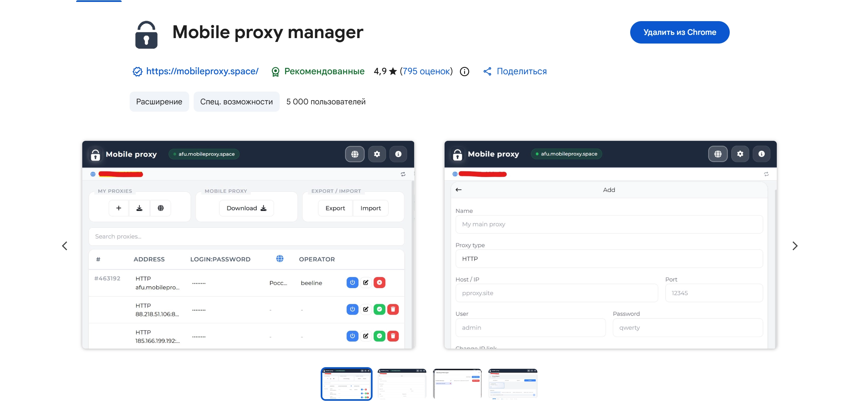Click the left carousel arrow for previous screenshot
Screen dimensions: 868x420
(x=65, y=246)
